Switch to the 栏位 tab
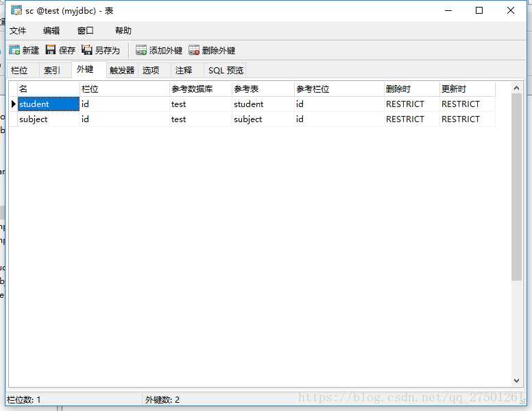This screenshot has width=532, height=411. pyautogui.click(x=23, y=70)
